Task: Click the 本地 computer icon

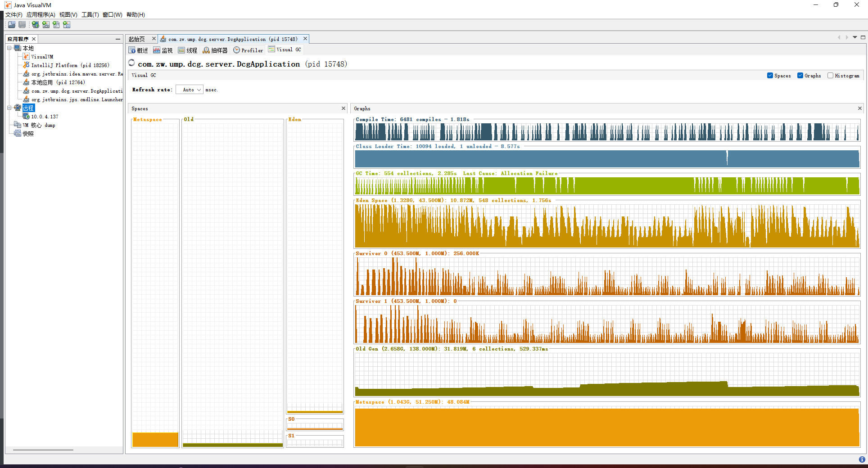Action: (x=18, y=48)
